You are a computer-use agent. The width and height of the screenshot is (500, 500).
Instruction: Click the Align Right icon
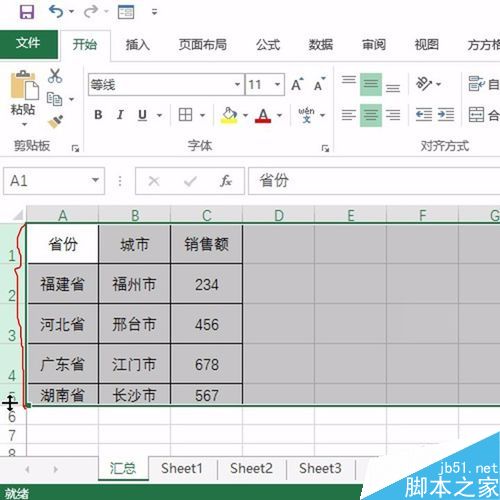click(393, 115)
